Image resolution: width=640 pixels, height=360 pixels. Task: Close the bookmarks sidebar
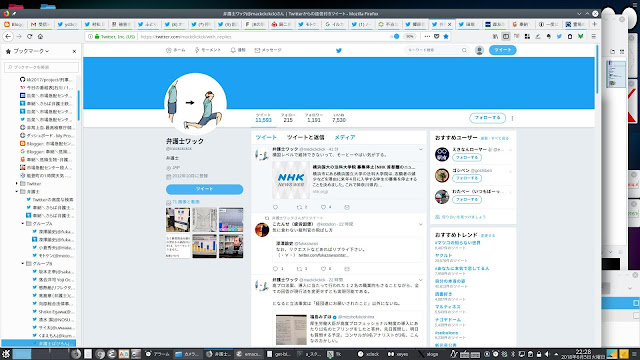click(x=74, y=51)
